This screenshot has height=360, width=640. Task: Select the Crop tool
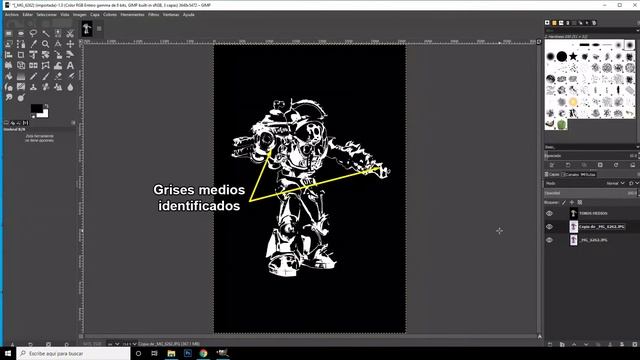21,55
